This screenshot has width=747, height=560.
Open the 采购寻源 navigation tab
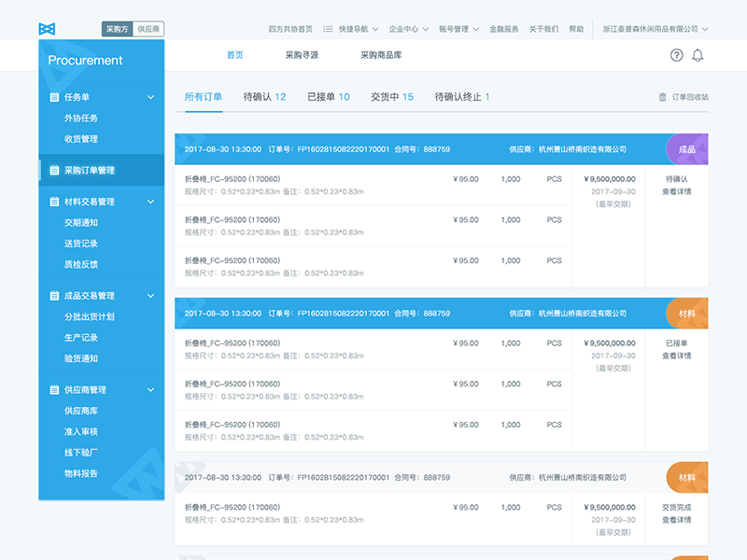302,55
